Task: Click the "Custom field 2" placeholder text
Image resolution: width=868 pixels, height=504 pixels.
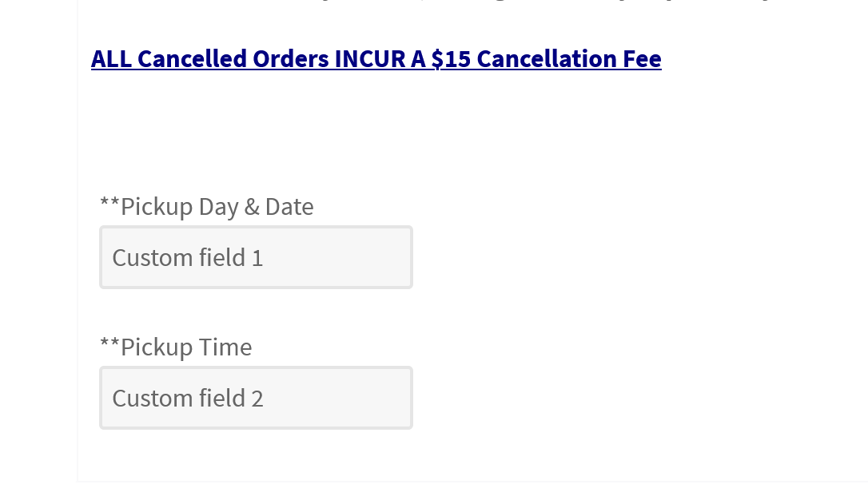Action: (x=187, y=399)
